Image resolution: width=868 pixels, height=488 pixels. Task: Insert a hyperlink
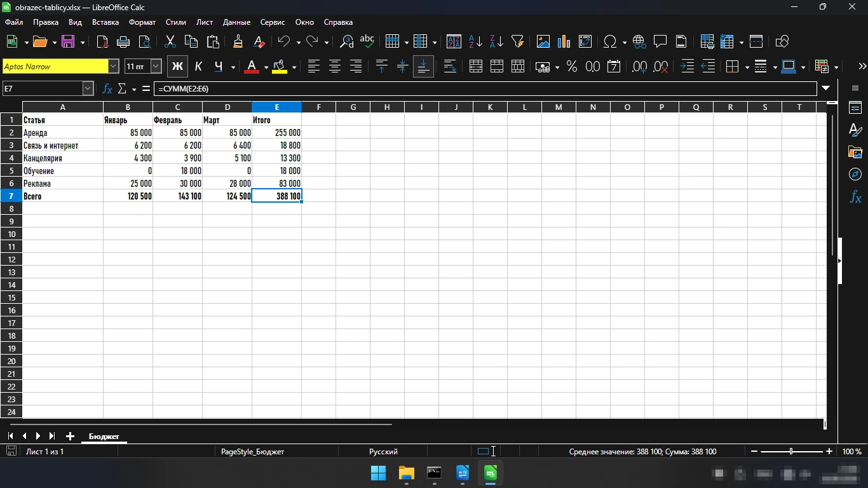(639, 42)
